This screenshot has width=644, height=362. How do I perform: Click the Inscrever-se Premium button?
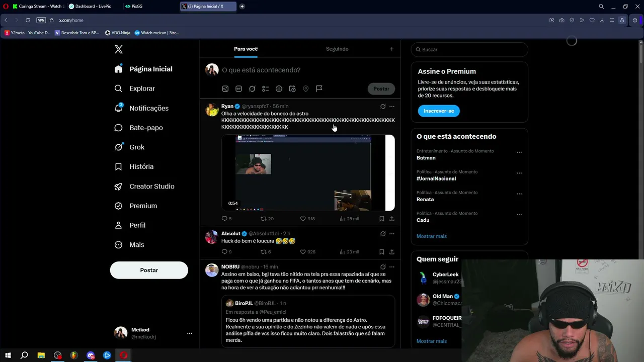tap(439, 111)
